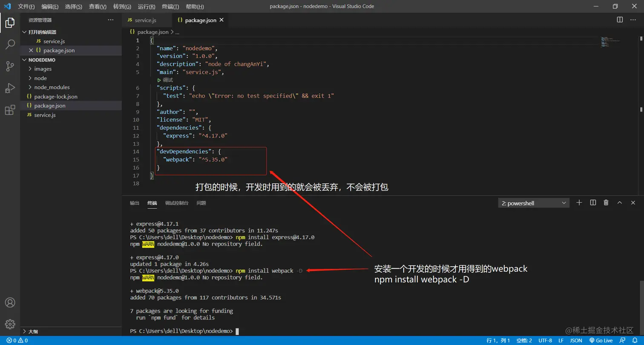The image size is (644, 345).
Task: Open the Extensions view
Action: (x=9, y=110)
